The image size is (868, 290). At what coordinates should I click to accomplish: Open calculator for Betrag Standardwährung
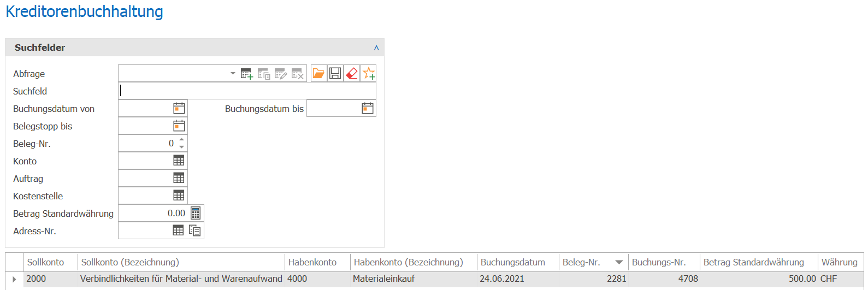coord(196,213)
